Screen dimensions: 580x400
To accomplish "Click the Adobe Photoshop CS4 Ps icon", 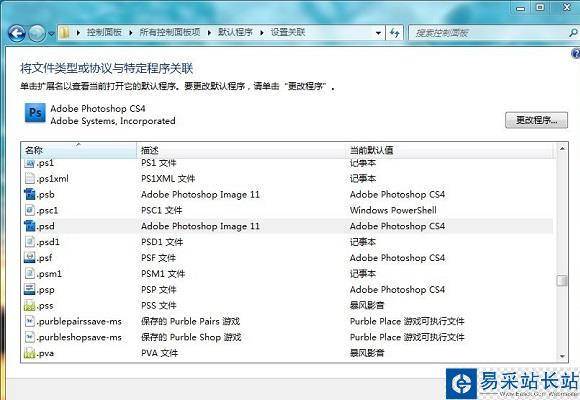I will click(x=35, y=113).
